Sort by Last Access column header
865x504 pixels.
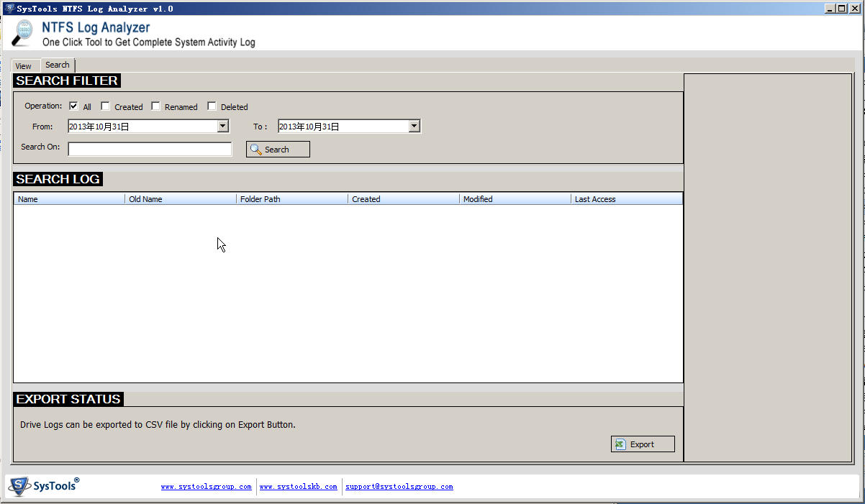[x=627, y=199]
